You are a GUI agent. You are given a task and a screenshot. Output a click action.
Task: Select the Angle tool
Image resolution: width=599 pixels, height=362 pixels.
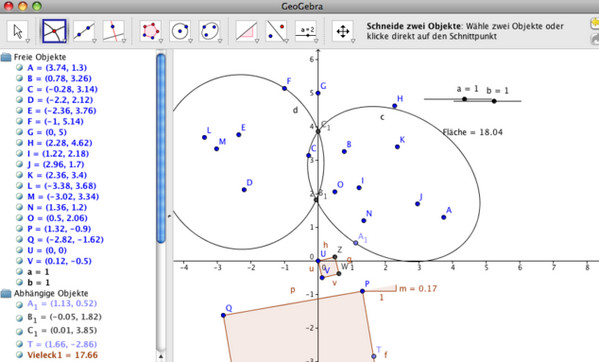(x=246, y=31)
